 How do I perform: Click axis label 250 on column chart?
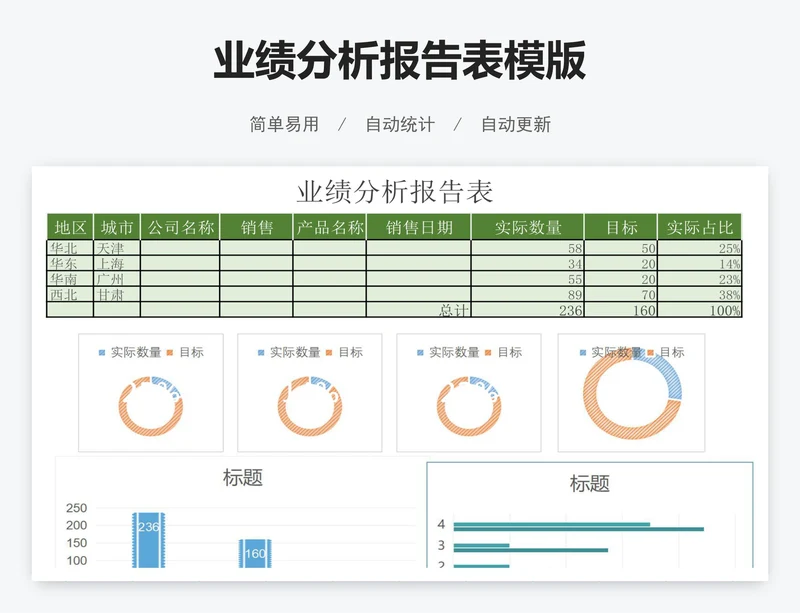coord(77,508)
